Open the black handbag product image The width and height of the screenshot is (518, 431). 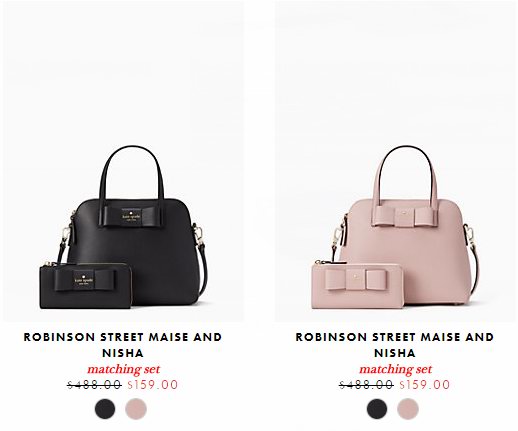(123, 161)
